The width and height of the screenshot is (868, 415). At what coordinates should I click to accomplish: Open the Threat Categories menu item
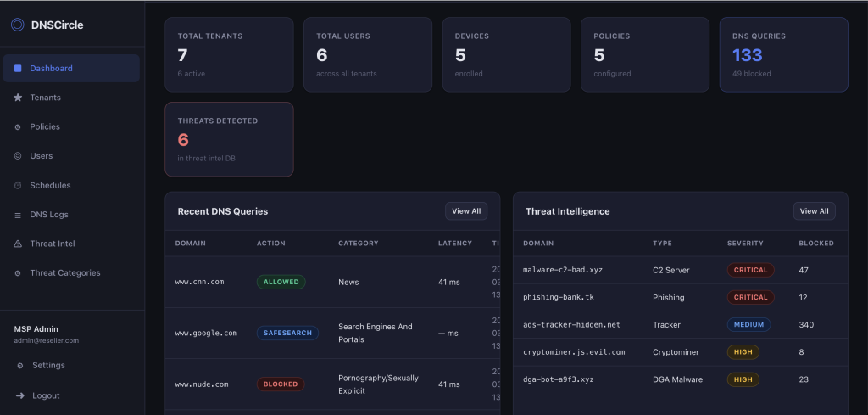[x=64, y=273]
